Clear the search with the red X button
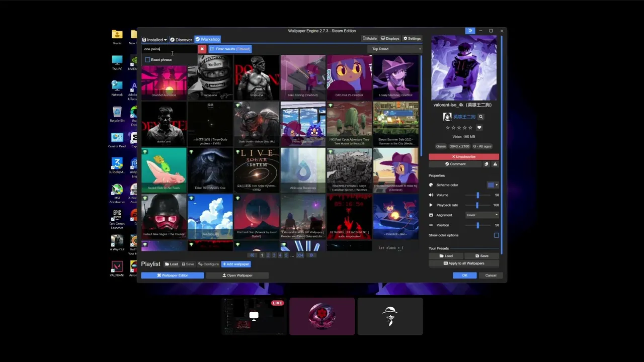The width and height of the screenshot is (644, 362). tap(202, 49)
